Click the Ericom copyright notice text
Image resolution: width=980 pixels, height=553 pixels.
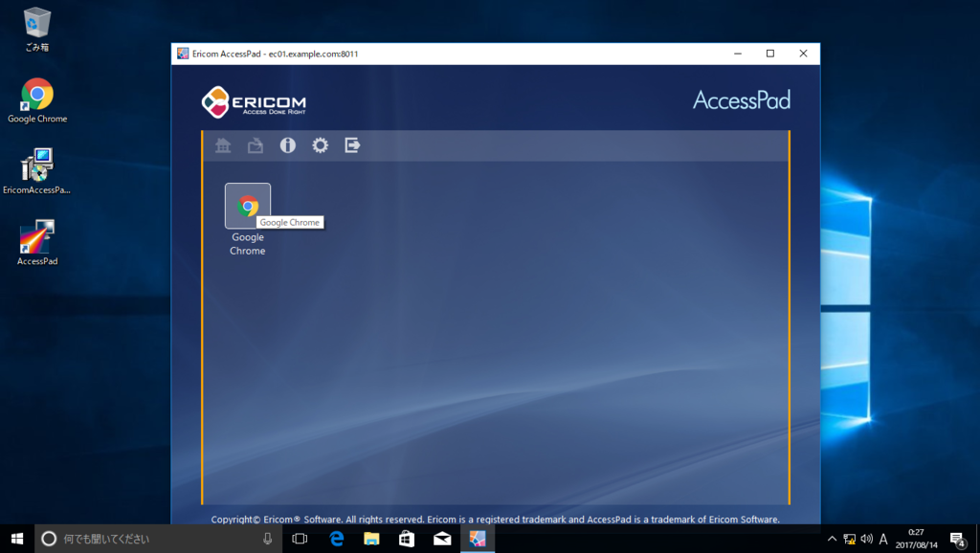tap(495, 520)
